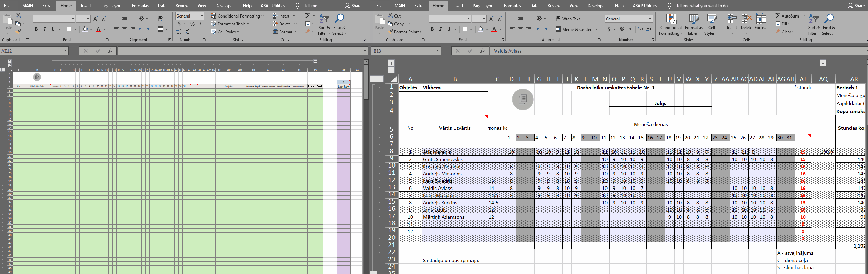Toggle outline level 1 button on right sheet rows
868x274 pixels.
pyautogui.click(x=374, y=79)
